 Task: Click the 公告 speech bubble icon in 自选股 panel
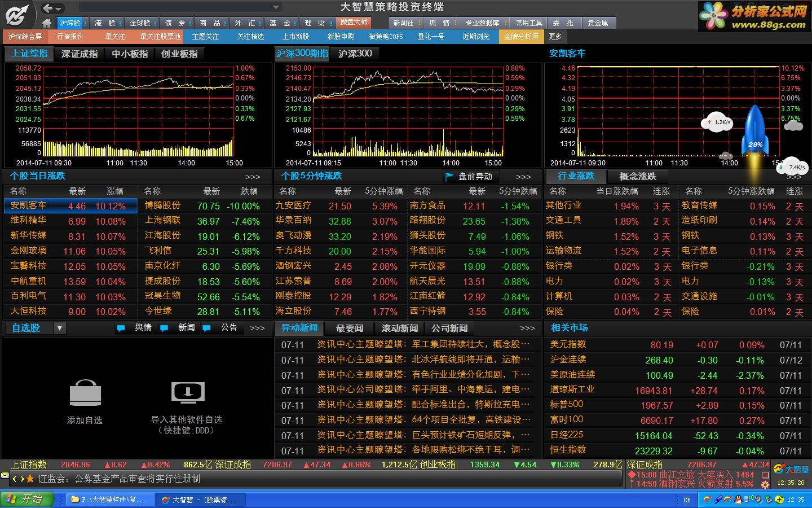(206, 328)
